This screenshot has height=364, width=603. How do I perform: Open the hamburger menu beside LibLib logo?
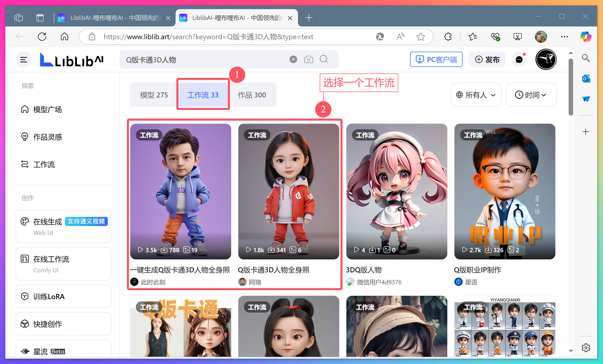point(24,60)
